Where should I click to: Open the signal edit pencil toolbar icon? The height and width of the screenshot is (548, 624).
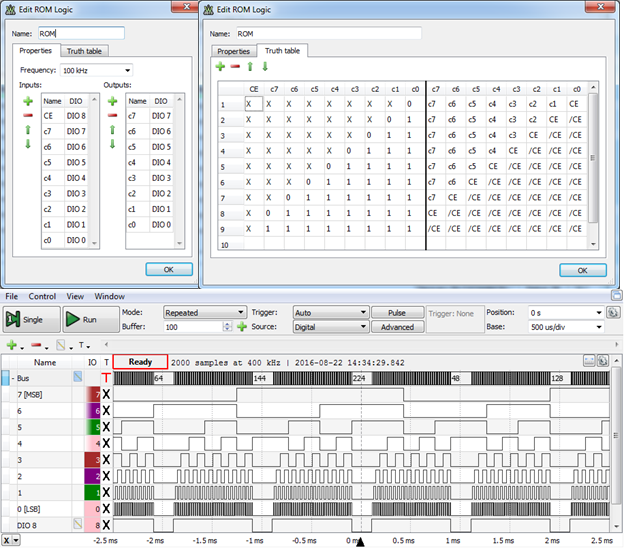(x=60, y=345)
